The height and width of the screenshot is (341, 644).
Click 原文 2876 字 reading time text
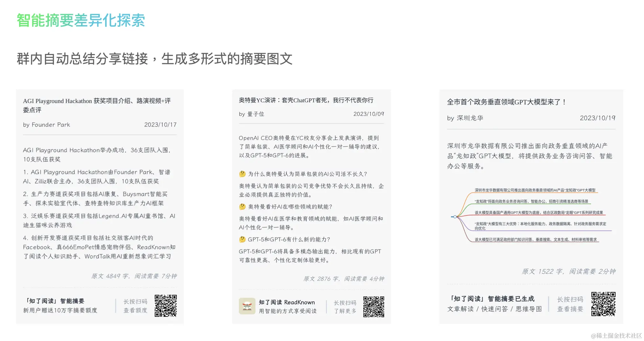pyautogui.click(x=344, y=279)
